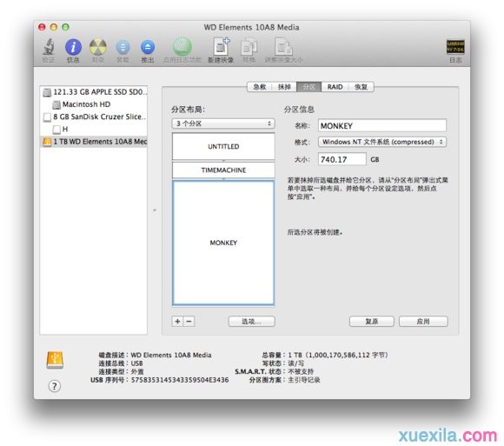Click the divider handle between TIMEMACHINE and MONKEY
504x446 pixels.
click(223, 179)
